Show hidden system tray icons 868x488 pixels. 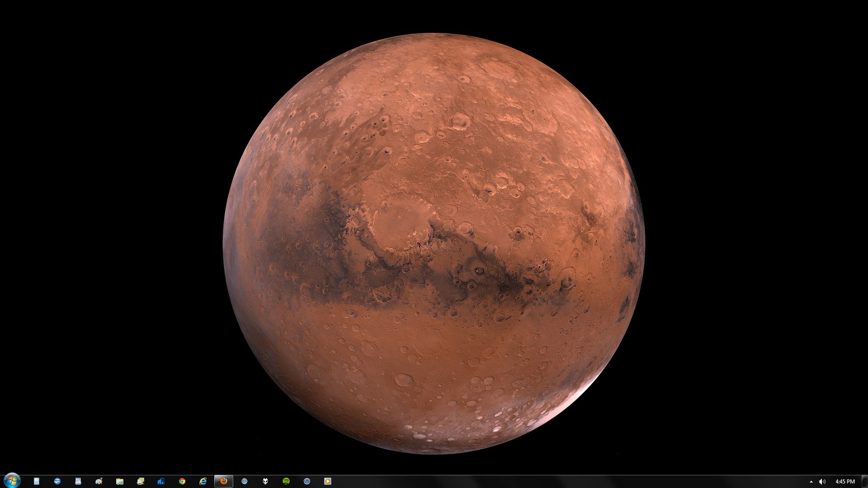(x=811, y=482)
